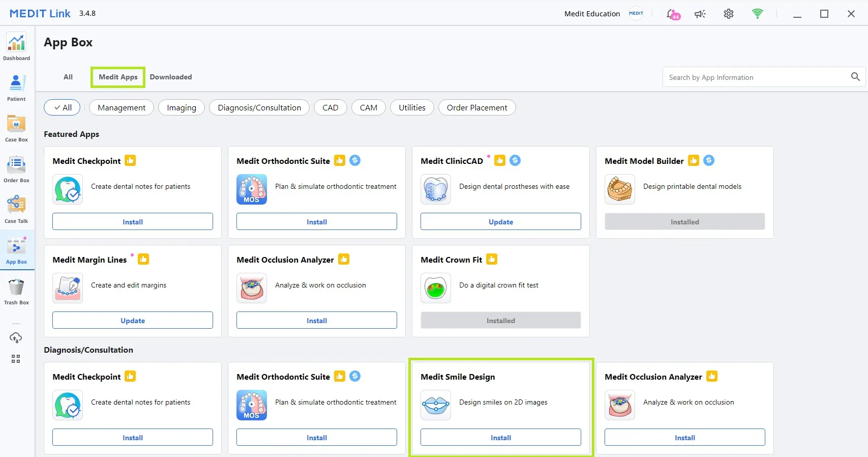Filter apps by CAD category
The height and width of the screenshot is (457, 868).
tap(331, 107)
